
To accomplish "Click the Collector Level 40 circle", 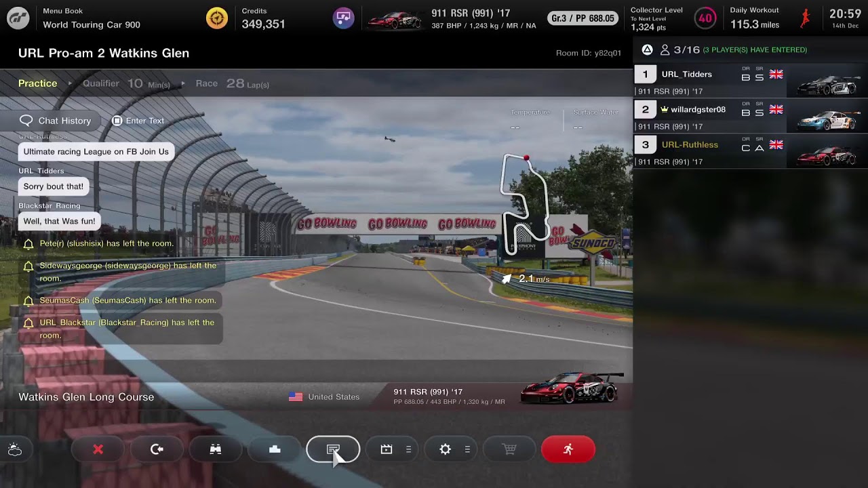I will pyautogui.click(x=706, y=18).
